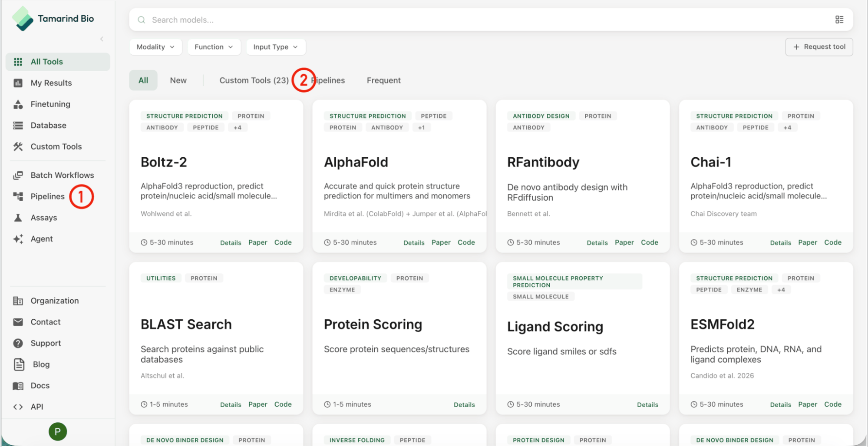This screenshot has height=447, width=868.
Task: Expand the +4 tags on ESMFold2 card
Action: tap(781, 290)
